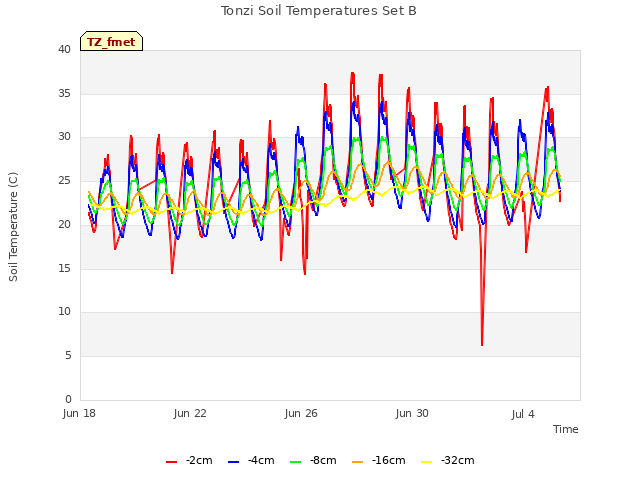Click the orange -16cm legend swatch
The width and height of the screenshot is (640, 480).
tap(358, 462)
